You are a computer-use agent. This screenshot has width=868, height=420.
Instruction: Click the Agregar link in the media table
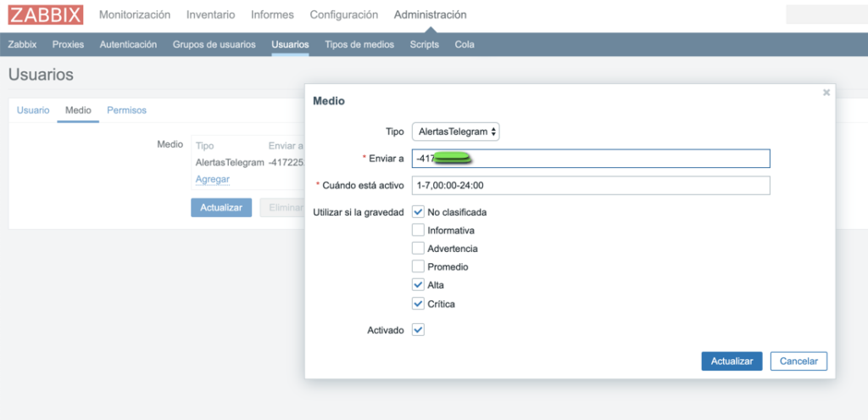coord(212,179)
